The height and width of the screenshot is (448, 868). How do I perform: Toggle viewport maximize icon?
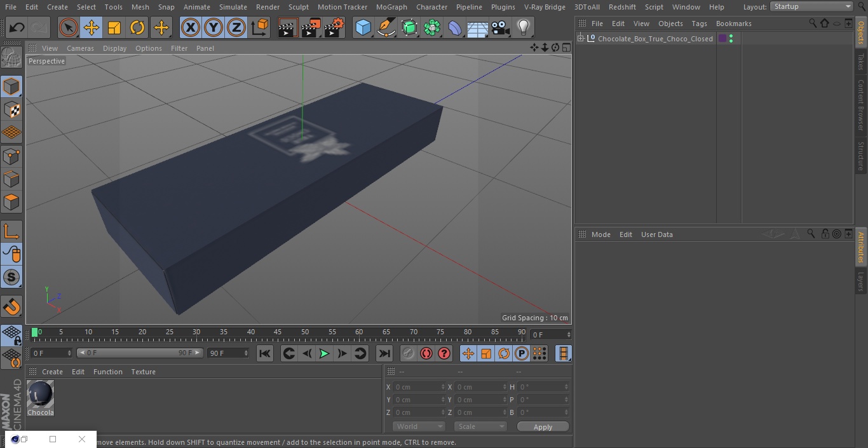pos(566,48)
